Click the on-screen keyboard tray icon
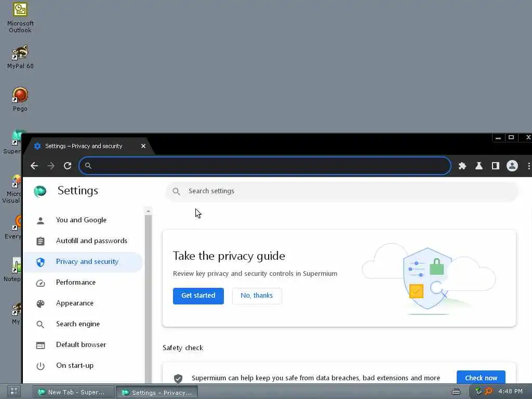Image resolution: width=532 pixels, height=399 pixels. tap(456, 392)
